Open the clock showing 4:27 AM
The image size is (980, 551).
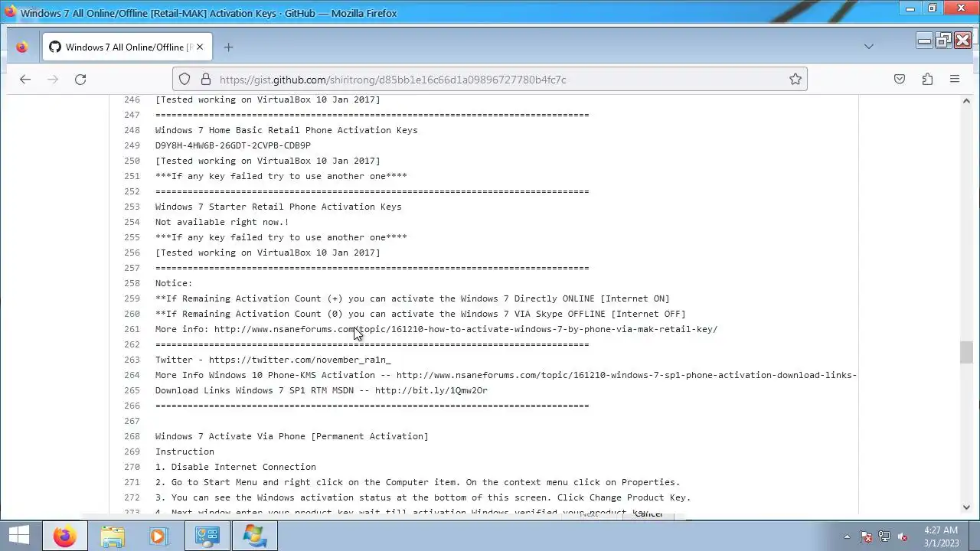pyautogui.click(x=941, y=536)
